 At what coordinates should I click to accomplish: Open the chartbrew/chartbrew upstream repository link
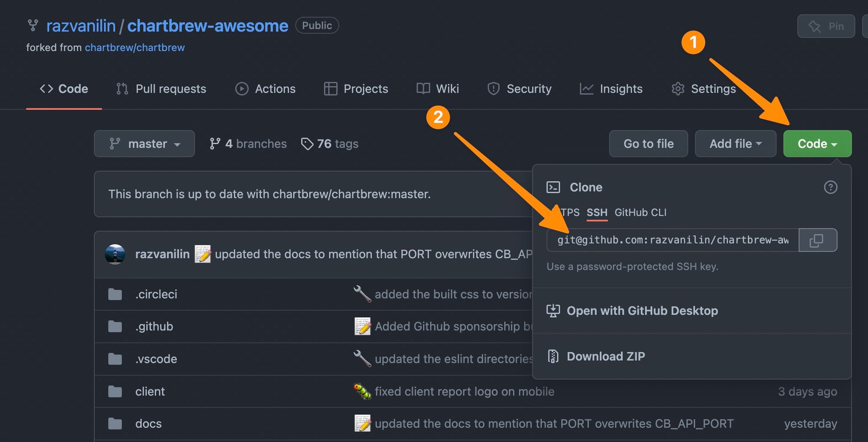[x=135, y=48]
